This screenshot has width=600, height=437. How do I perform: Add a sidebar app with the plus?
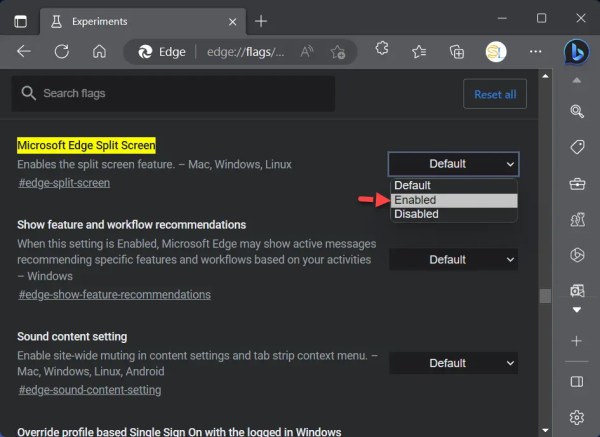click(x=576, y=341)
